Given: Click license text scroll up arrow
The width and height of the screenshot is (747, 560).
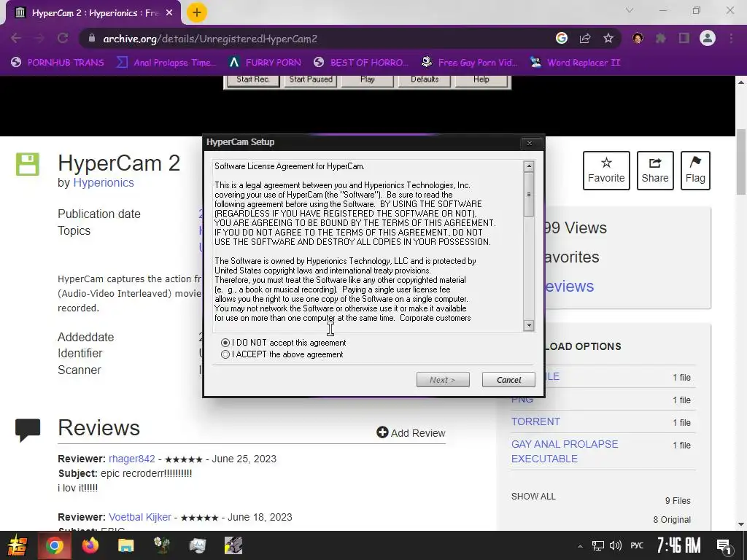Looking at the screenshot, I should coord(528,166).
